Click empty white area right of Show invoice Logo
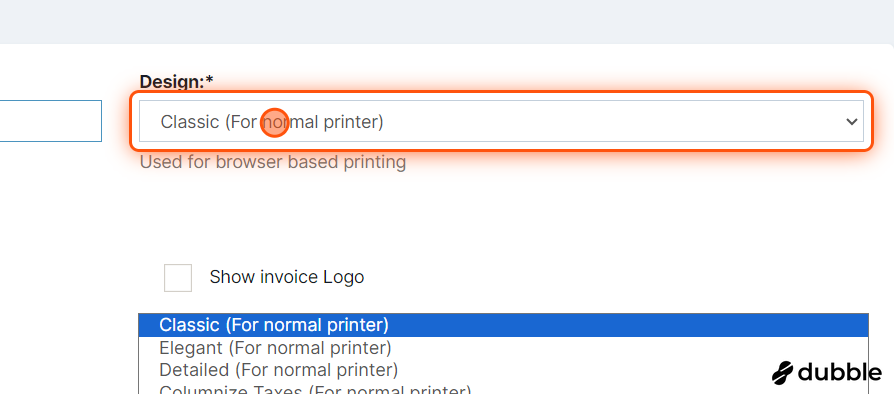The image size is (894, 394). click(x=616, y=278)
